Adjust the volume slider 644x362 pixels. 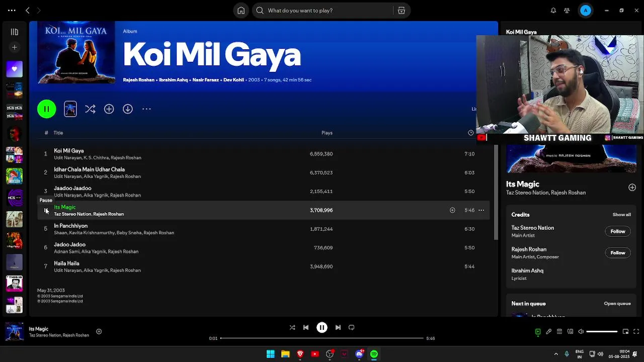pos(602,332)
